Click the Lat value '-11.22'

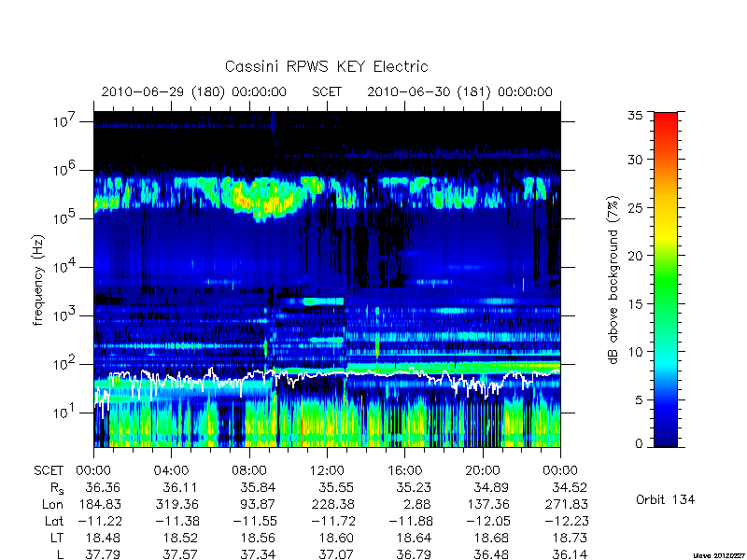coord(99,521)
